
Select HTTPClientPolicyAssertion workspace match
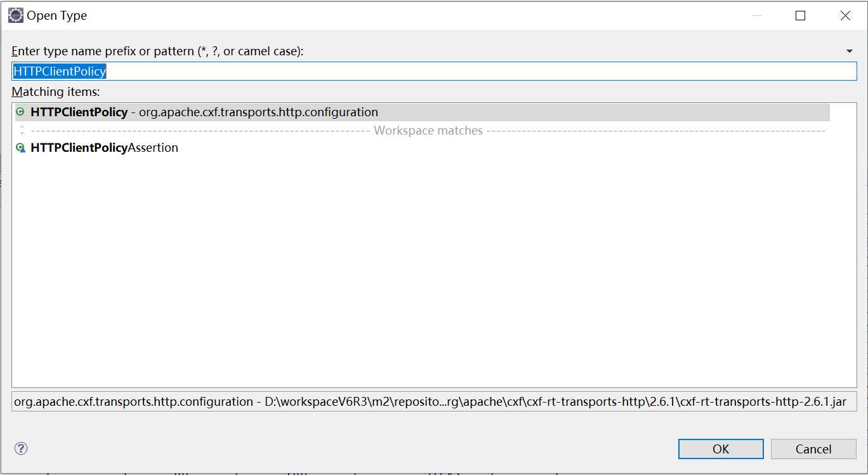tap(422, 147)
